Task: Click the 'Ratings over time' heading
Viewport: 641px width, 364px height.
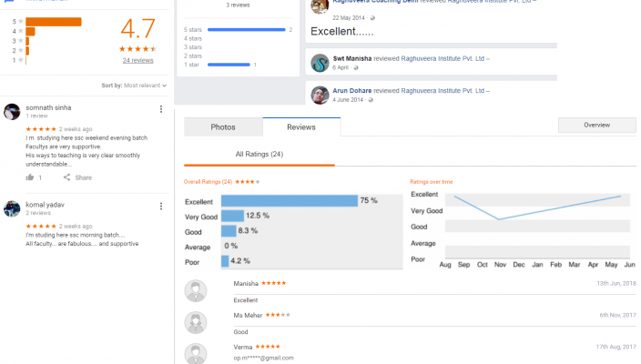Action: click(x=432, y=182)
